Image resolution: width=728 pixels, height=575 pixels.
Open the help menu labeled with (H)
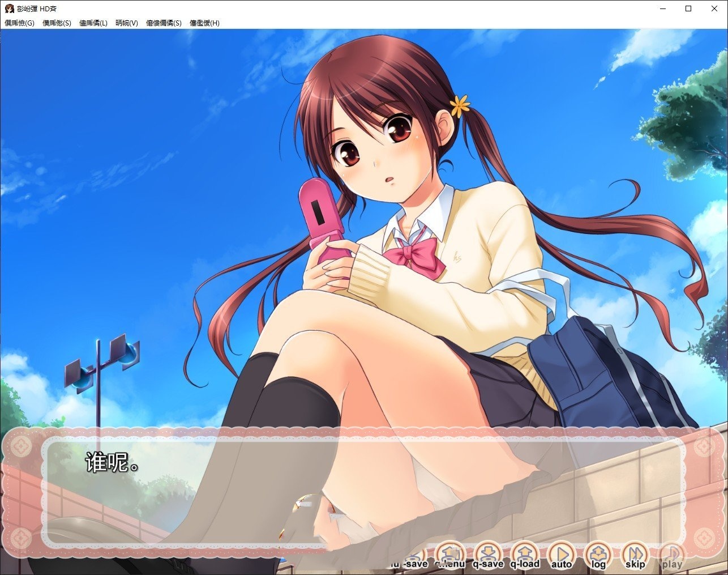point(204,23)
